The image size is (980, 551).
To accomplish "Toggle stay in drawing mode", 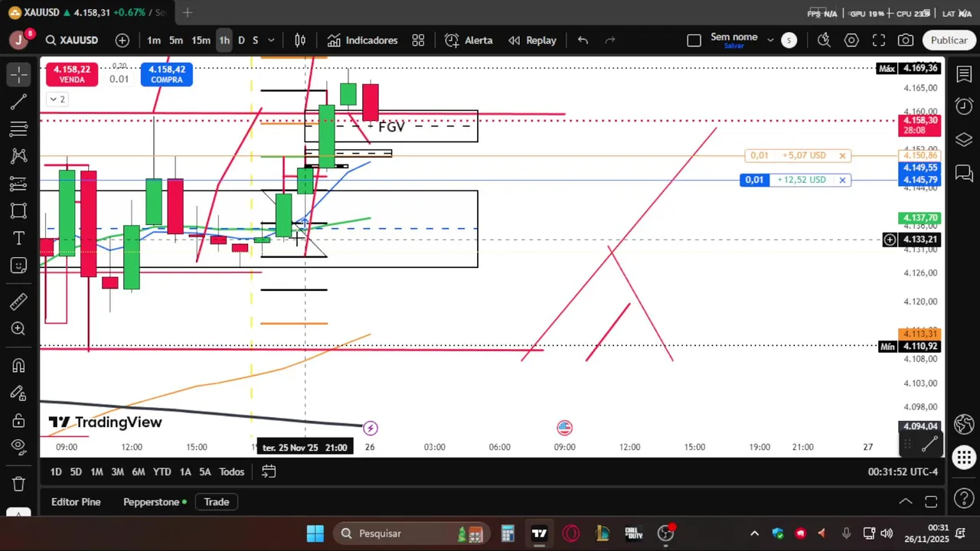I will [x=19, y=393].
